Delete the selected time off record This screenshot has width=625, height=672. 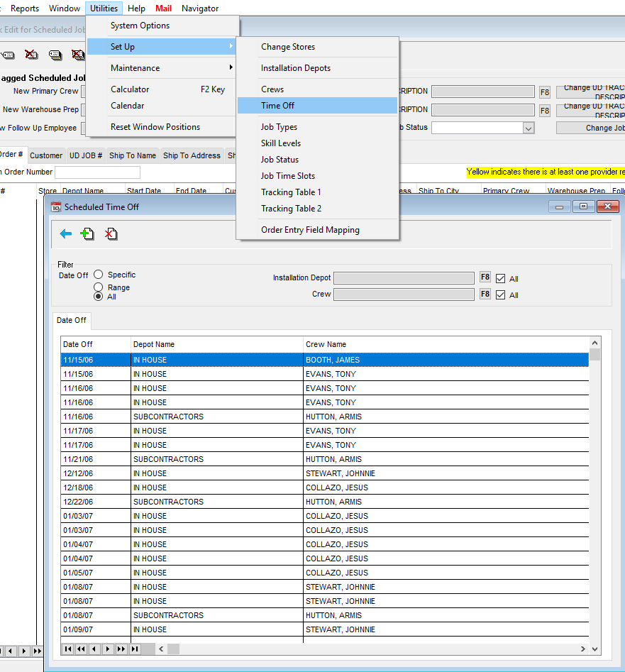(x=111, y=233)
